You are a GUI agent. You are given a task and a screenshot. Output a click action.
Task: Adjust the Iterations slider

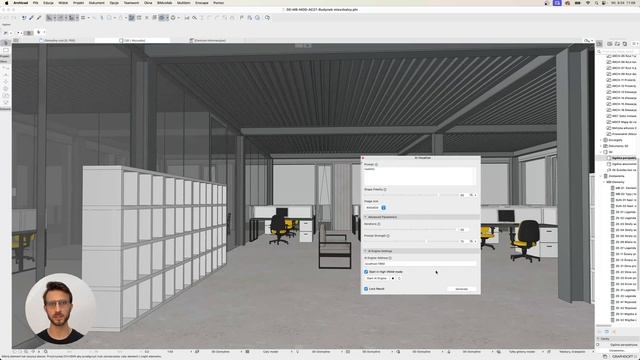(410, 229)
